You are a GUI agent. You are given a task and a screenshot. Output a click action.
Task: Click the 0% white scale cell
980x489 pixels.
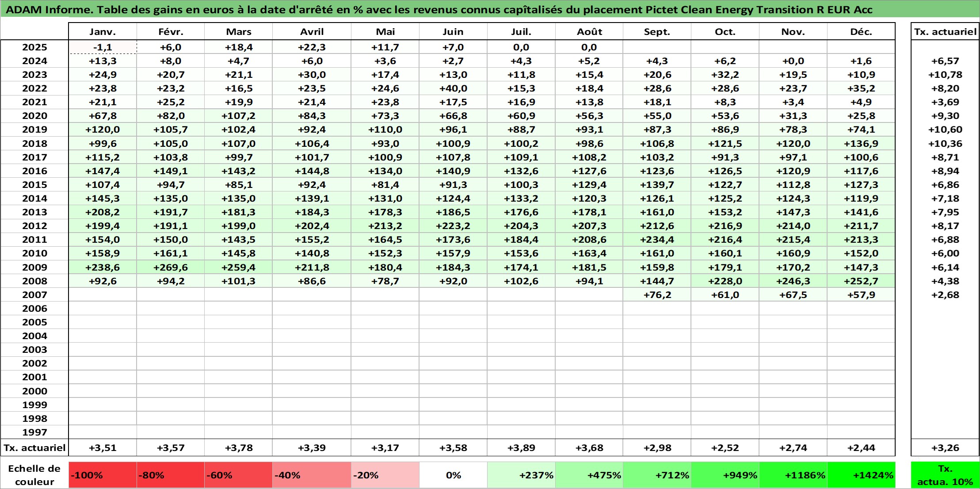[x=453, y=475]
